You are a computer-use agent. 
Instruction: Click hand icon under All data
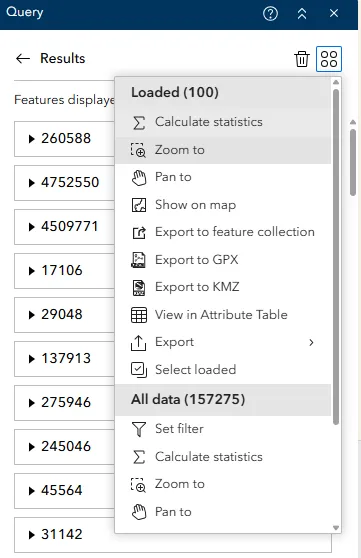(139, 512)
